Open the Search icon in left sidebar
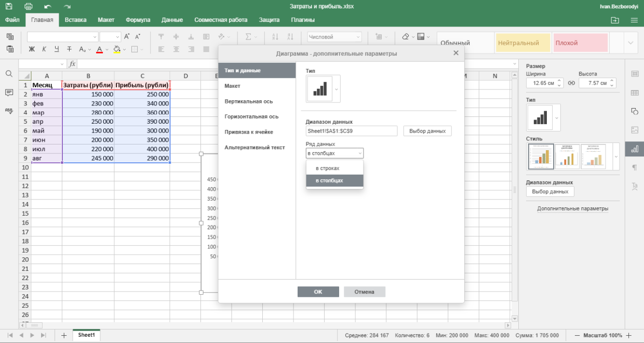This screenshot has height=343, width=644. click(x=9, y=74)
